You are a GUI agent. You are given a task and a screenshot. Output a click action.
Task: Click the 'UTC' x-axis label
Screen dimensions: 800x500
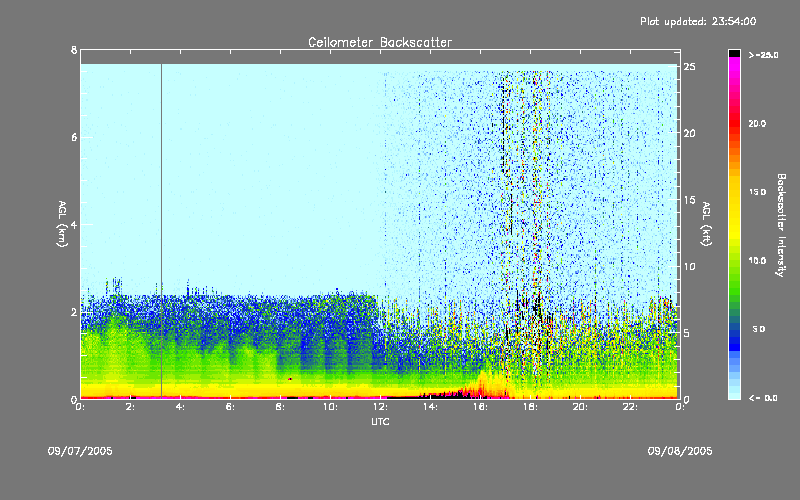point(380,422)
